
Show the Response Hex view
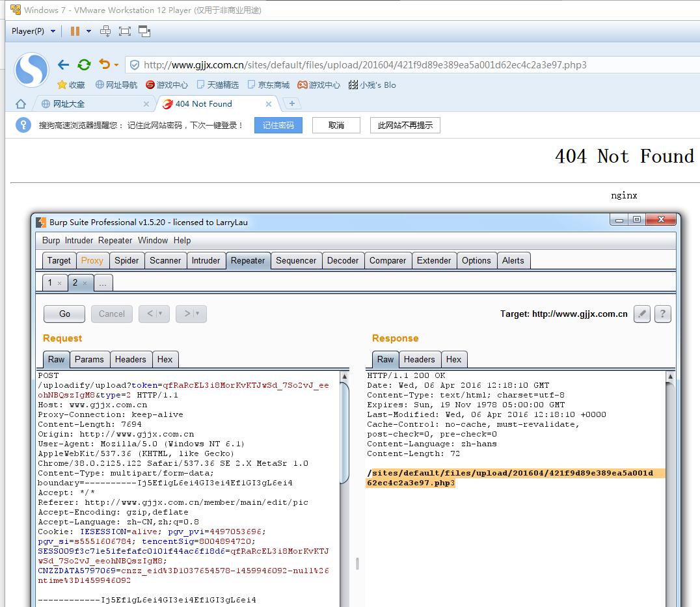pyautogui.click(x=453, y=359)
